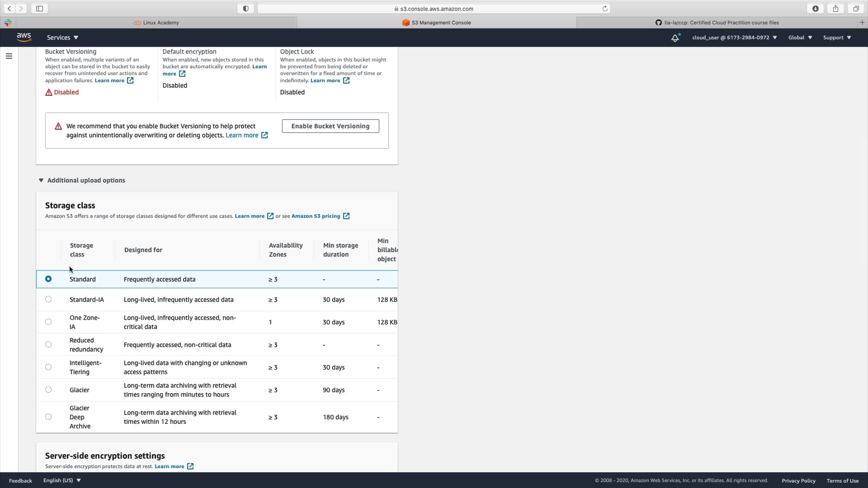This screenshot has height=488, width=868.
Task: Select the One Zone-IA radio button
Action: pyautogui.click(x=48, y=322)
